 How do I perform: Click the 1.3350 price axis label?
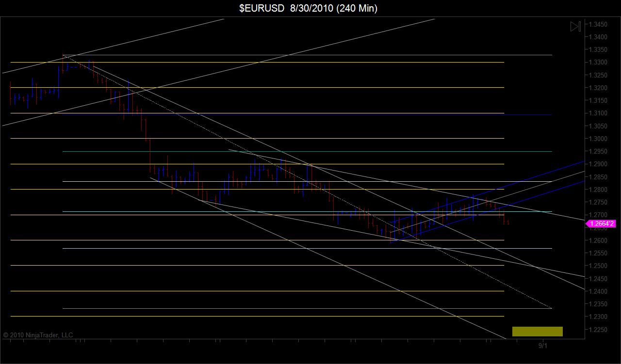pyautogui.click(x=598, y=49)
